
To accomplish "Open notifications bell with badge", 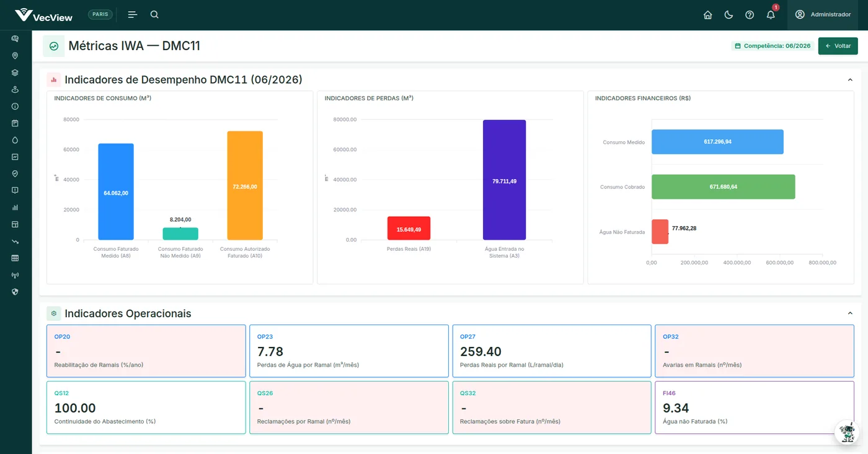I will coord(771,14).
